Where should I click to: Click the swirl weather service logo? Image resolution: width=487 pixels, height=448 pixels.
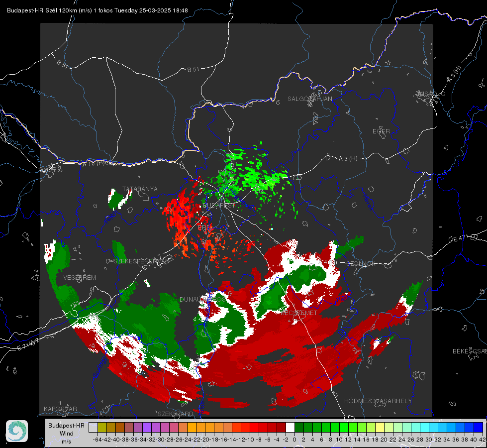coord(17,431)
